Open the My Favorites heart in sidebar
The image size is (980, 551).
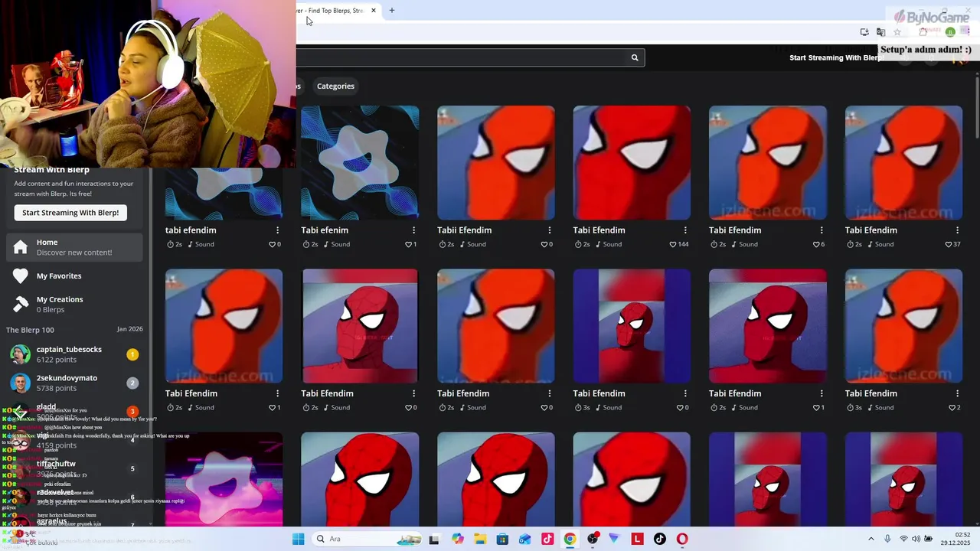(x=21, y=276)
